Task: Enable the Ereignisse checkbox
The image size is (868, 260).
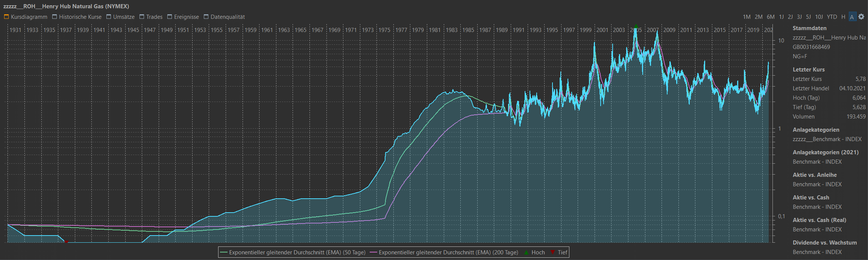Action: 170,17
